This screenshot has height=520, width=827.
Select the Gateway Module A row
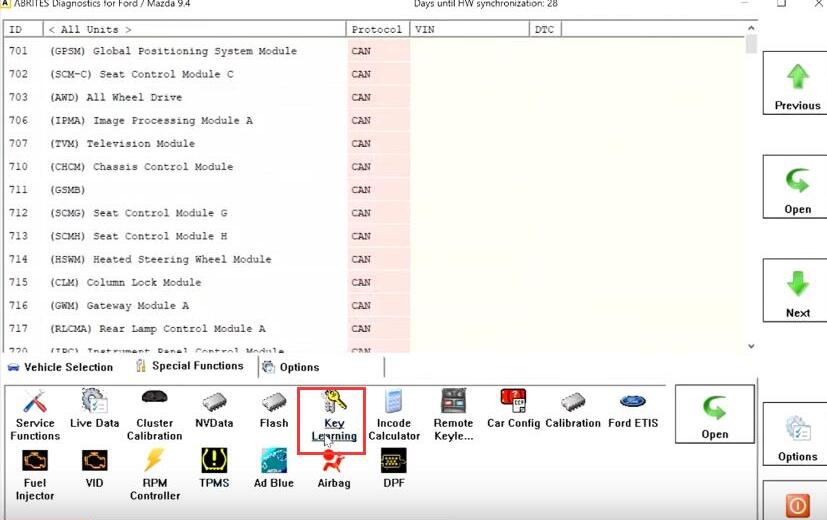click(x=373, y=305)
